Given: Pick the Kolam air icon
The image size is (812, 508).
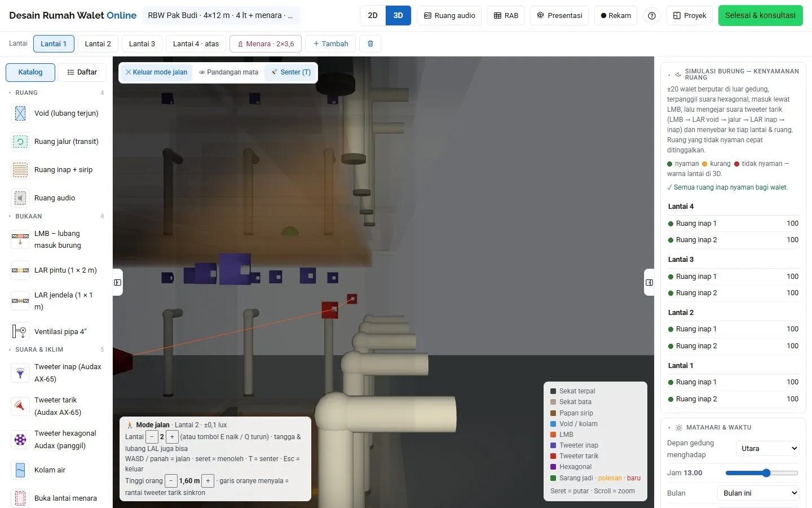Looking at the screenshot, I should (x=20, y=470).
